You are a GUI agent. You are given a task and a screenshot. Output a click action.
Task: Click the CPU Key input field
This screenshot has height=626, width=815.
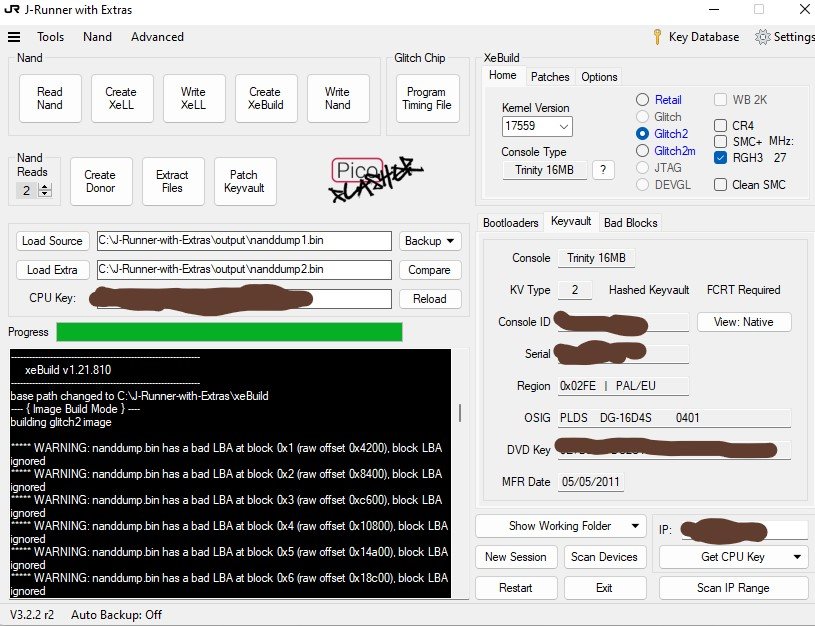point(244,299)
